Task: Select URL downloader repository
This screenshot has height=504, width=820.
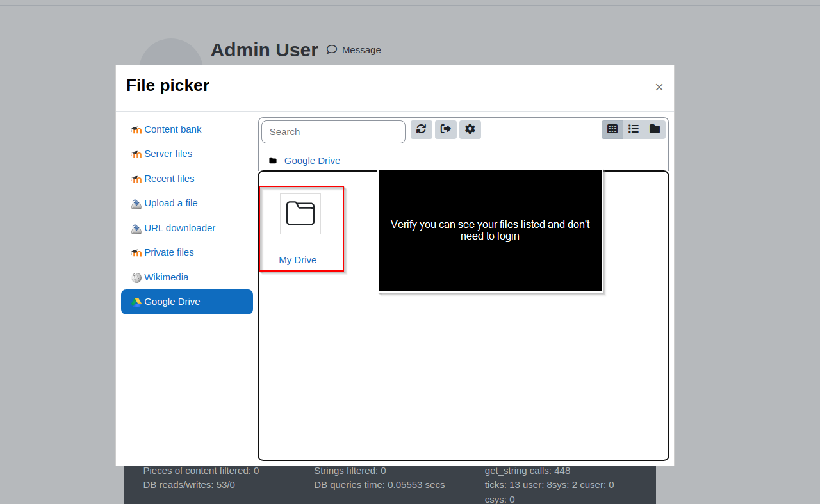Action: [187, 228]
